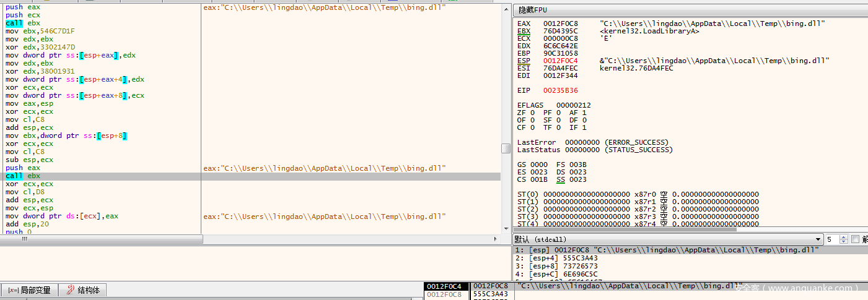Click the [x=] local variables icon
Image resolution: width=868 pixels, height=300 pixels.
(x=12, y=290)
